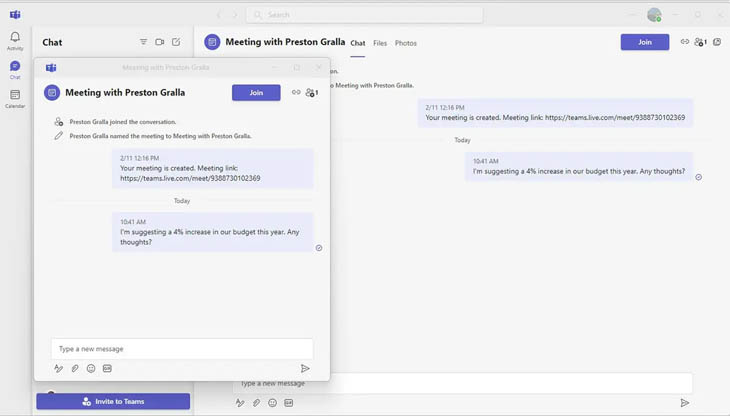Viewport: 730px width, 416px height.
Task: Open the meeting link in main window message
Action: 615,117
